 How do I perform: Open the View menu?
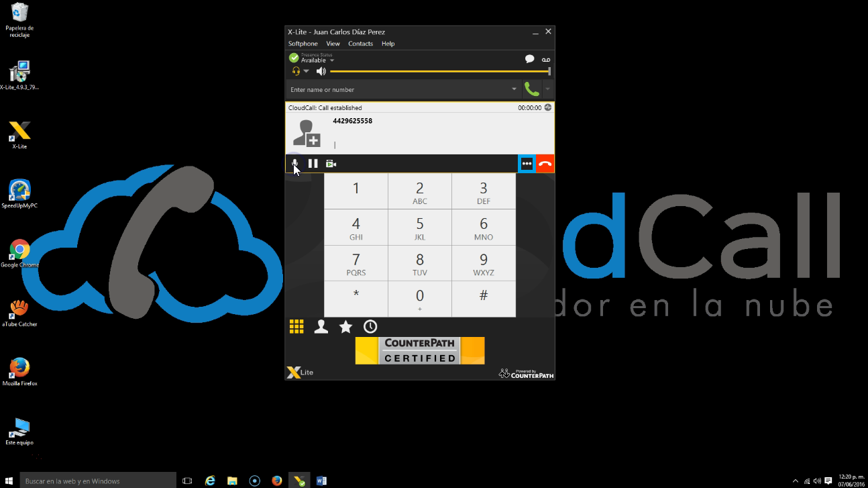333,44
